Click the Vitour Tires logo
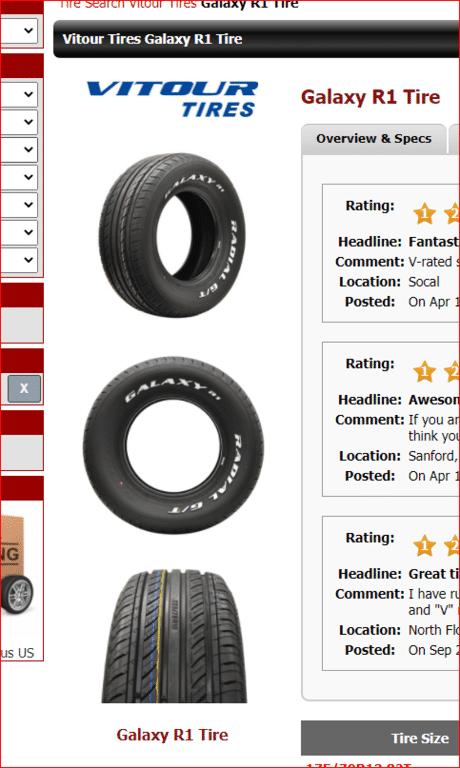460x768 pixels. (172, 99)
